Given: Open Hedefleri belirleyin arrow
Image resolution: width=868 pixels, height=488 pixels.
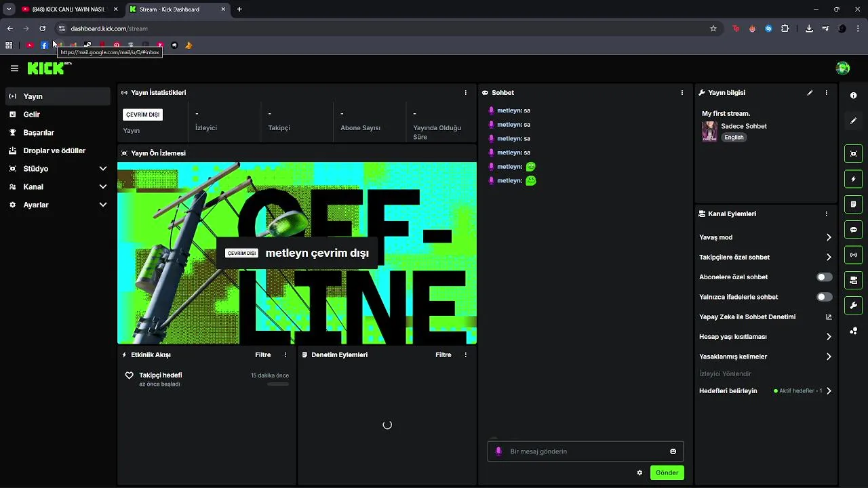Looking at the screenshot, I should click(x=829, y=391).
